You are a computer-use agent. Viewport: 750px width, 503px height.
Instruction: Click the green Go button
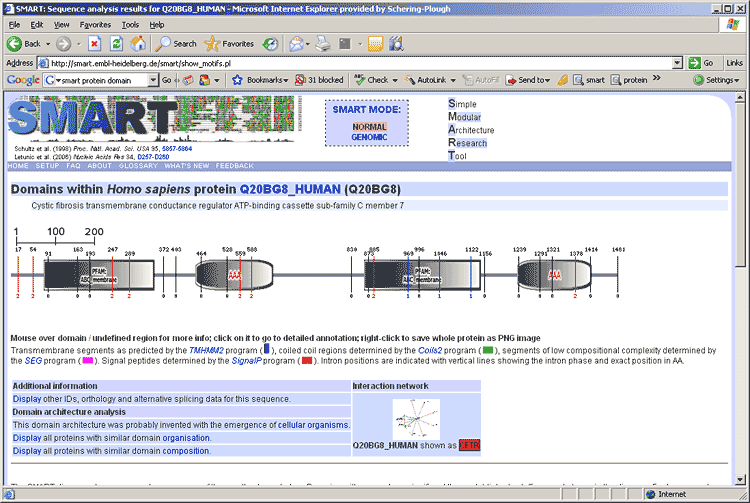point(701,63)
